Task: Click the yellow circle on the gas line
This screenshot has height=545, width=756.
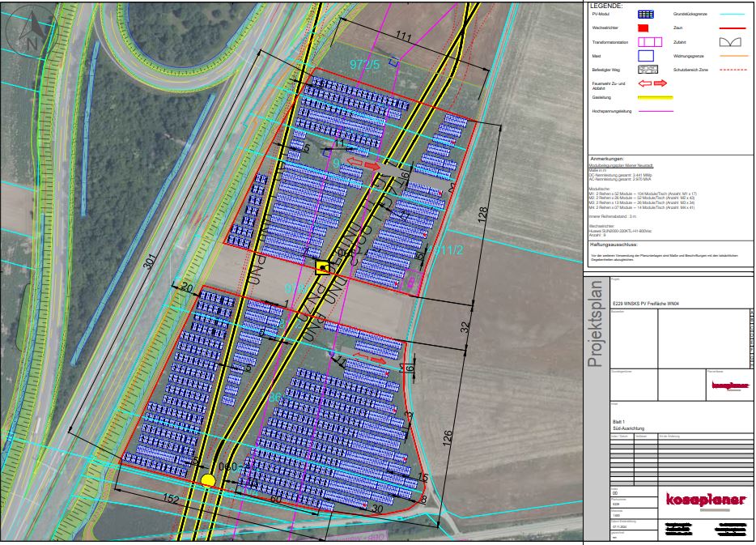Action: tap(208, 480)
